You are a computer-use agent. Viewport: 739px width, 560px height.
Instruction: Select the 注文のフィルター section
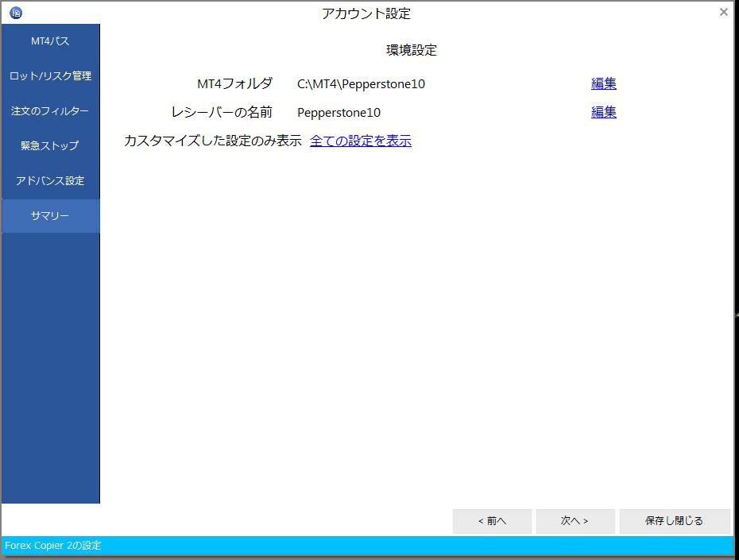50,110
